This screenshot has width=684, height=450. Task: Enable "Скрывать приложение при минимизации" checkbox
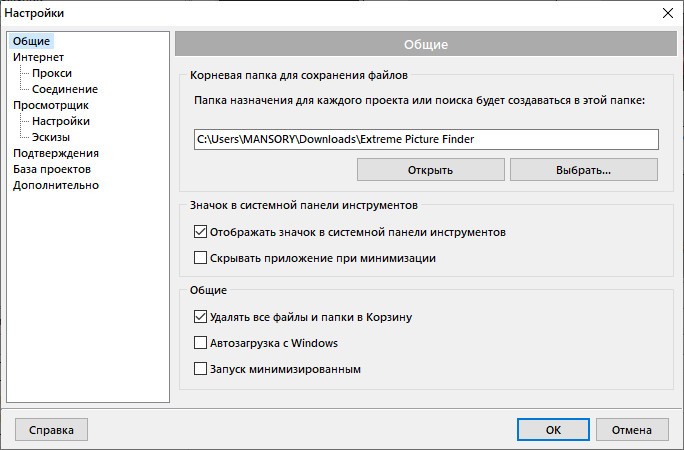tap(201, 258)
